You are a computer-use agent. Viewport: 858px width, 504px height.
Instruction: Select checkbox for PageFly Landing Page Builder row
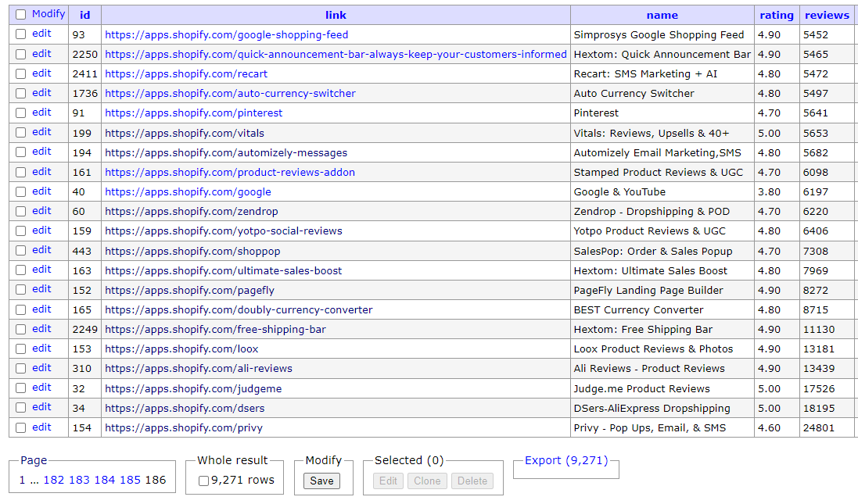coord(21,290)
